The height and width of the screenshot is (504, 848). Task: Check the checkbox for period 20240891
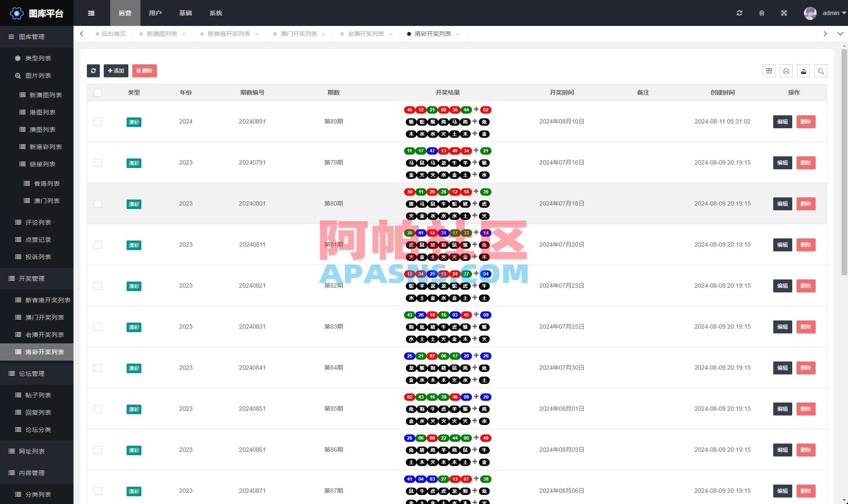pos(98,122)
